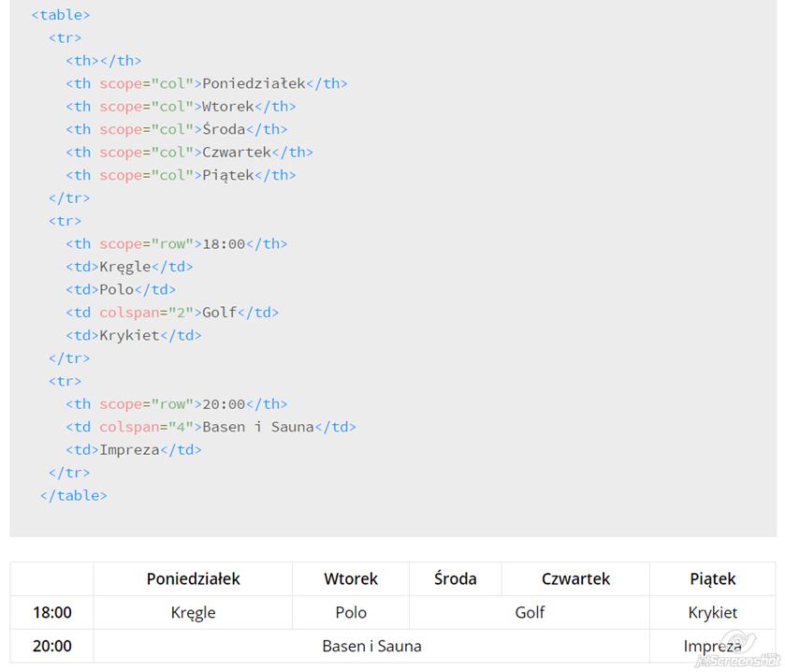The width and height of the screenshot is (785, 672).
Task: Click code line containing Czwartek
Action: (x=189, y=153)
